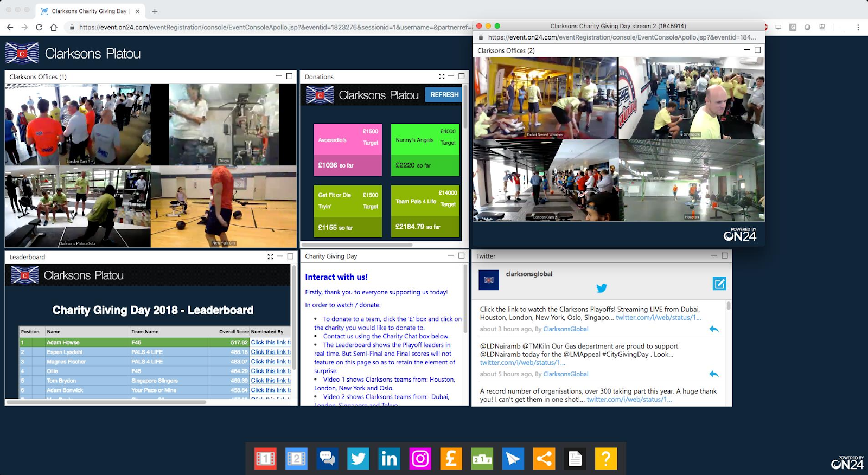The image size is (868, 475).
Task: Maximize the Clarksons Offices (1) panel
Action: pyautogui.click(x=290, y=76)
